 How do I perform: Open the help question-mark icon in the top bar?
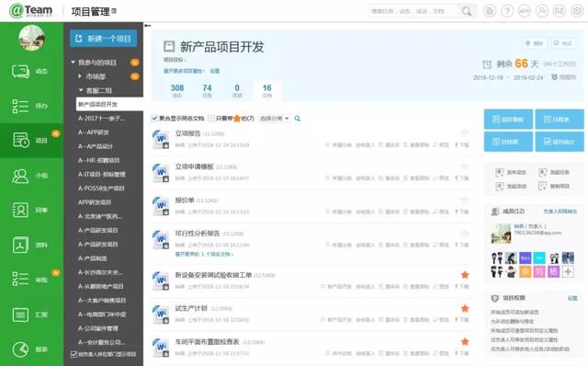pos(507,11)
